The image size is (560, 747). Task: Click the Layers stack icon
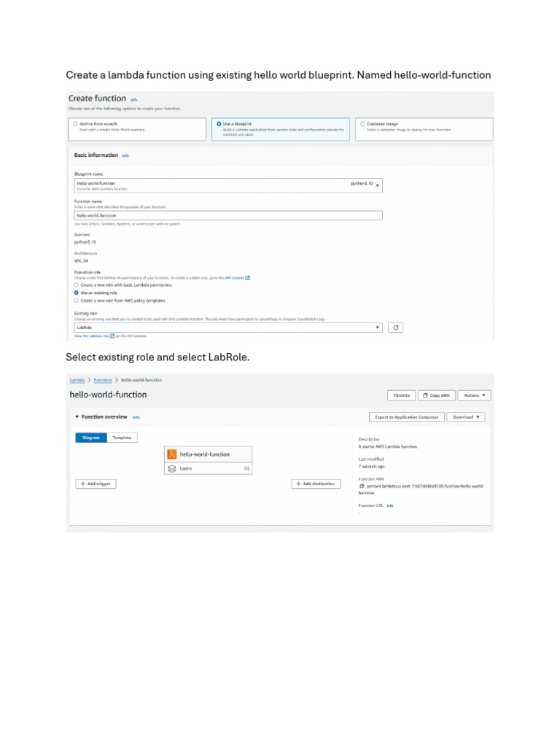172,468
